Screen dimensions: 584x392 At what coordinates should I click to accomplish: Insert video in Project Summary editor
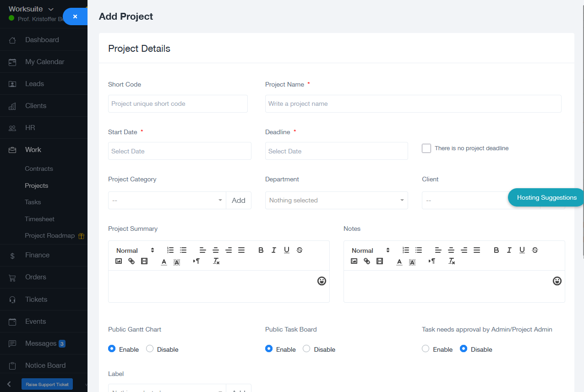(x=144, y=261)
